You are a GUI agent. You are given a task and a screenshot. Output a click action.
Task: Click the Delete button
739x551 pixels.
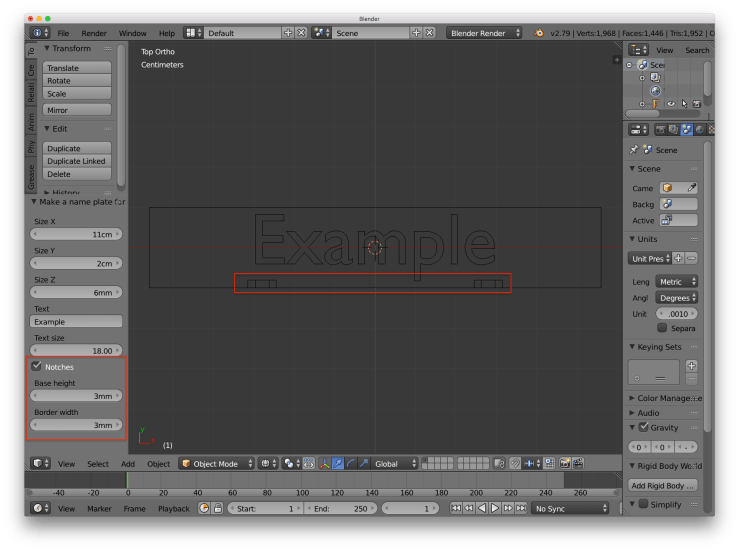[x=77, y=174]
